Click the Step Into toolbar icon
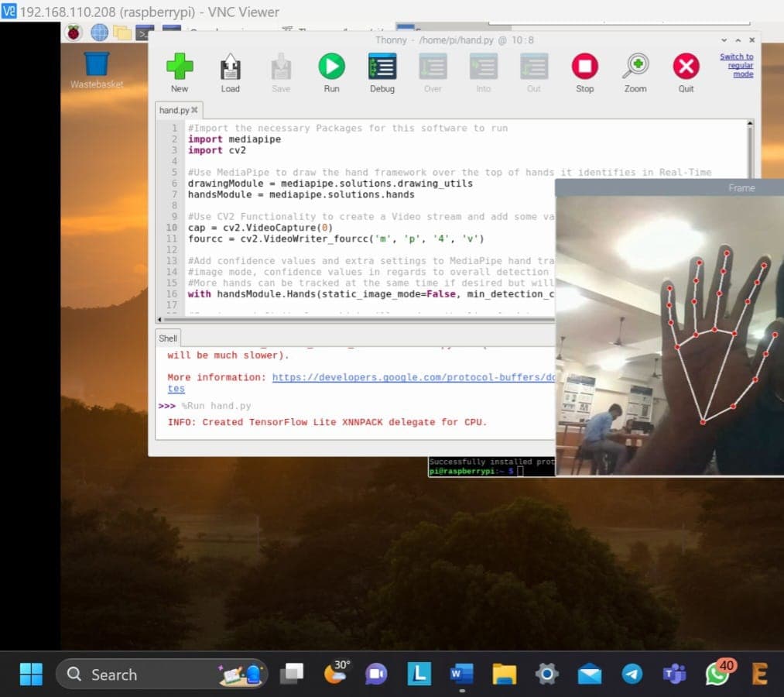The width and height of the screenshot is (784, 697). pyautogui.click(x=484, y=73)
